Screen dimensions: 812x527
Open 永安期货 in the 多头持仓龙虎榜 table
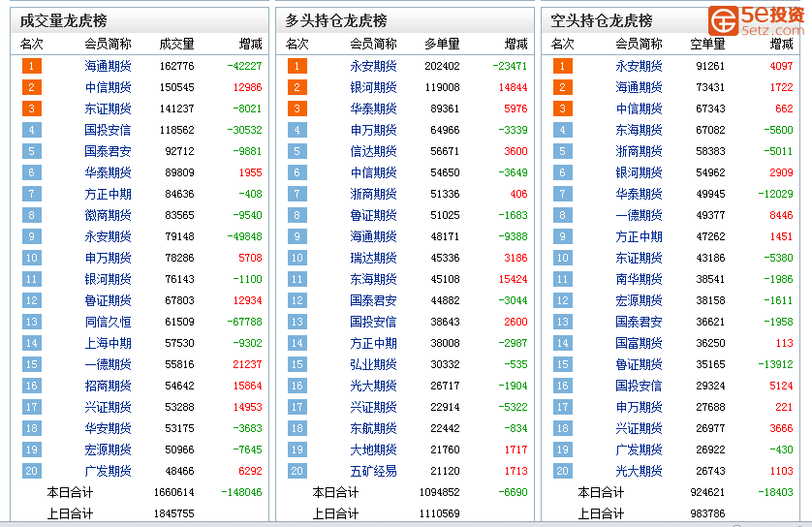pyautogui.click(x=373, y=66)
